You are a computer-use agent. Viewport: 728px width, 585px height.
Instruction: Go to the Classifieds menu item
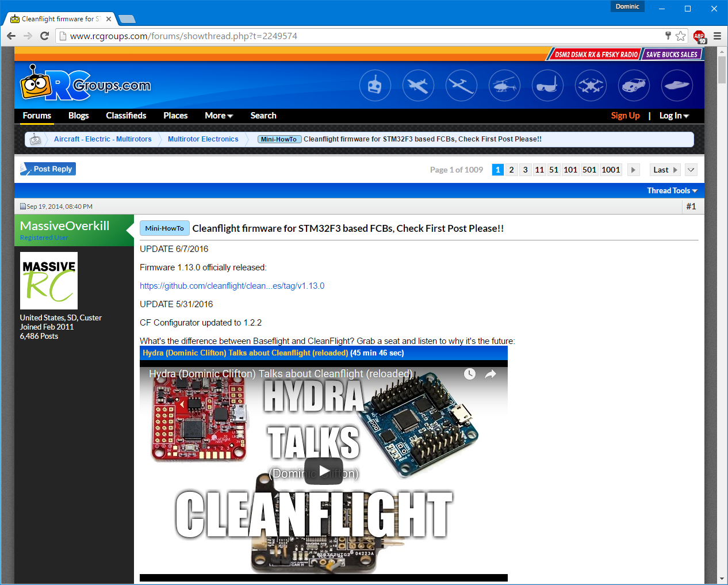[126, 116]
